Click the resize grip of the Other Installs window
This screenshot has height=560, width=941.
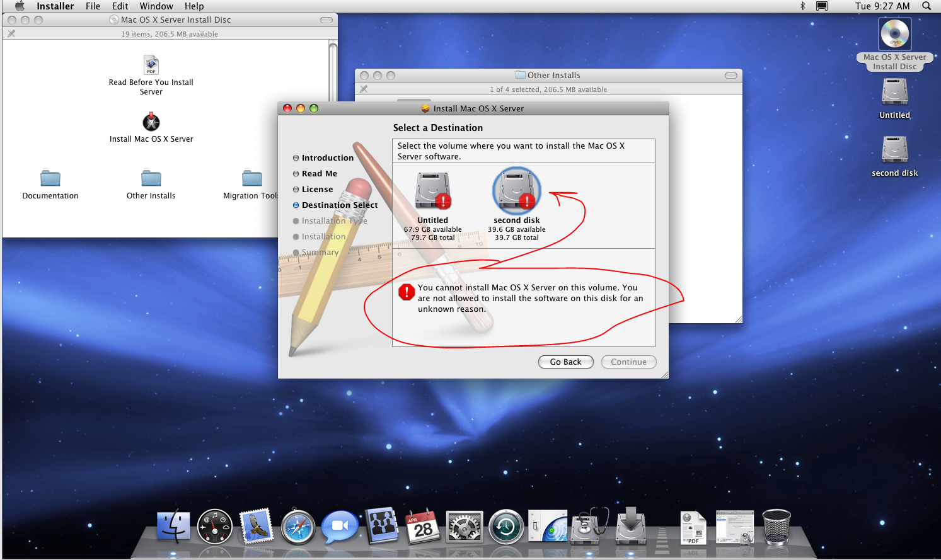click(x=738, y=319)
